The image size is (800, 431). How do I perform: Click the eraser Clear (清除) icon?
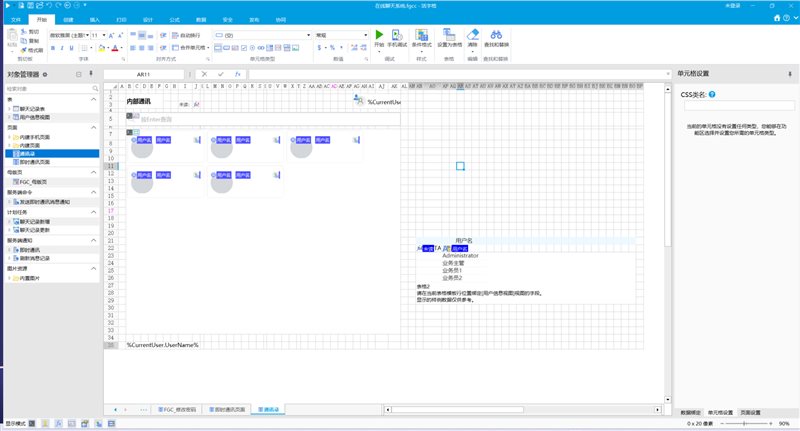point(472,35)
